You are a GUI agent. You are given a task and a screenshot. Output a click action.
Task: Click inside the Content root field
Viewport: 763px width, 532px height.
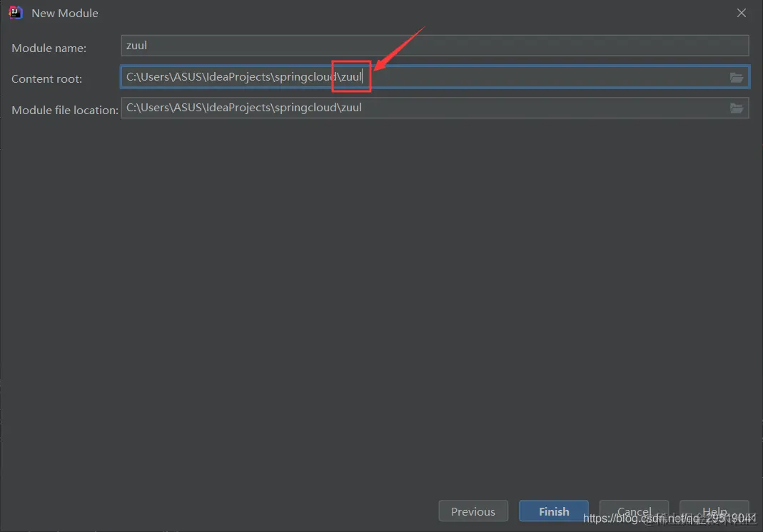435,77
